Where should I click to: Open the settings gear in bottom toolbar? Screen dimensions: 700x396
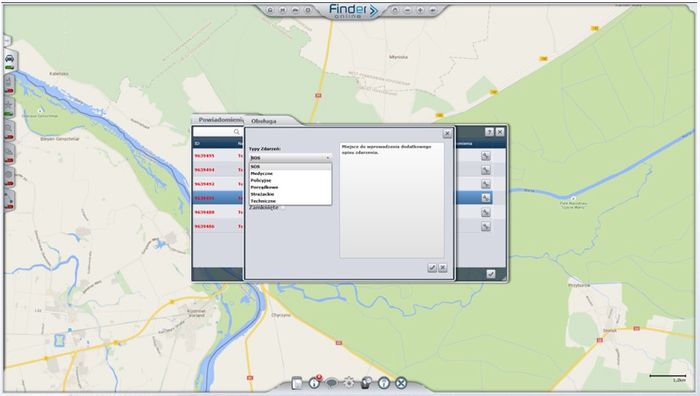[x=349, y=383]
